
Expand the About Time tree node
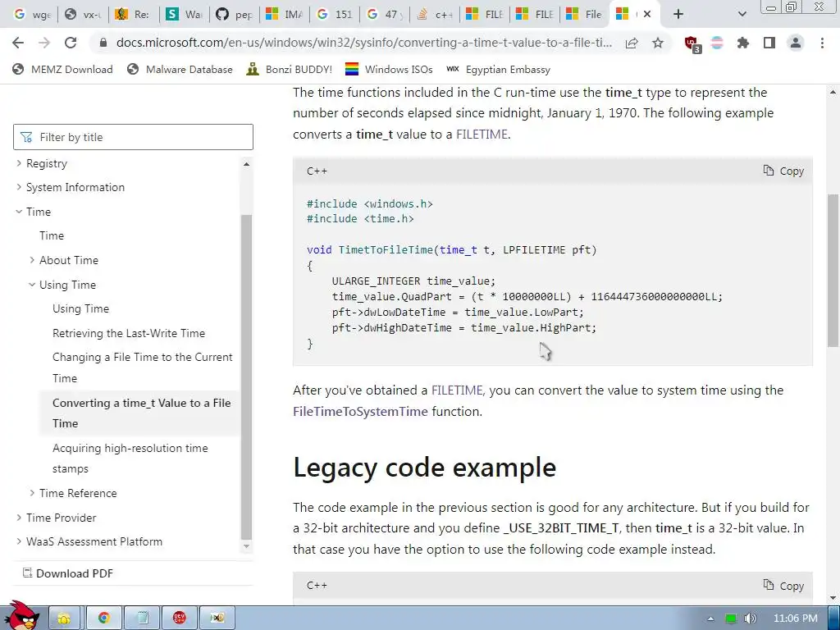point(32,260)
